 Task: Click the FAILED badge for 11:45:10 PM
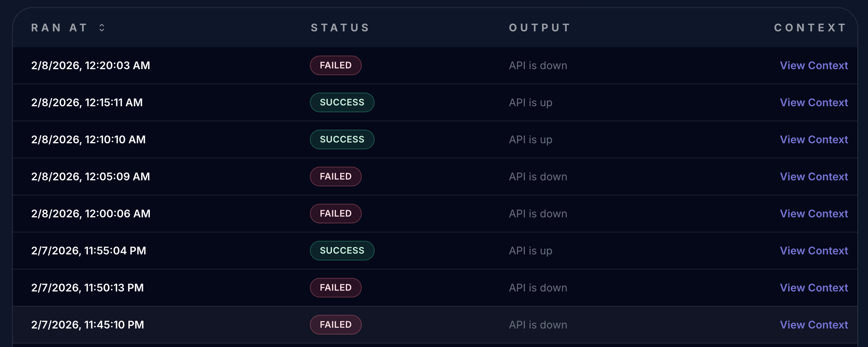click(336, 325)
